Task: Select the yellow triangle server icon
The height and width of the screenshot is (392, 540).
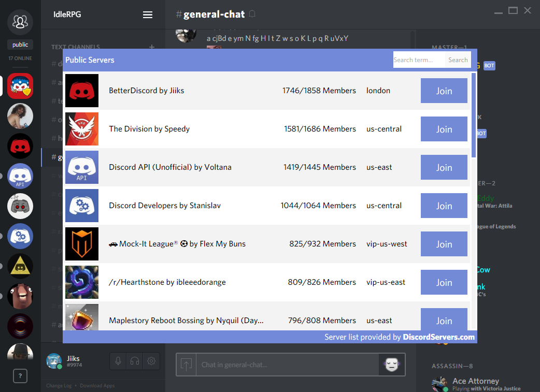Action: coord(20,266)
